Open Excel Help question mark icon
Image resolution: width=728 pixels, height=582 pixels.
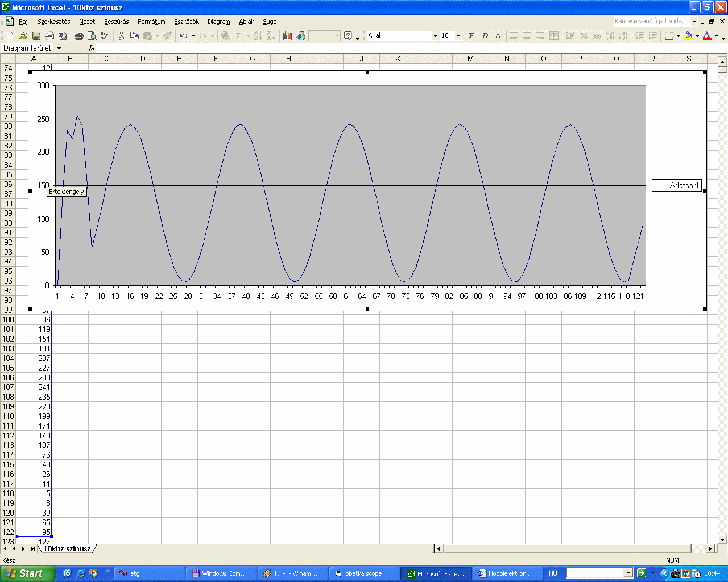348,36
